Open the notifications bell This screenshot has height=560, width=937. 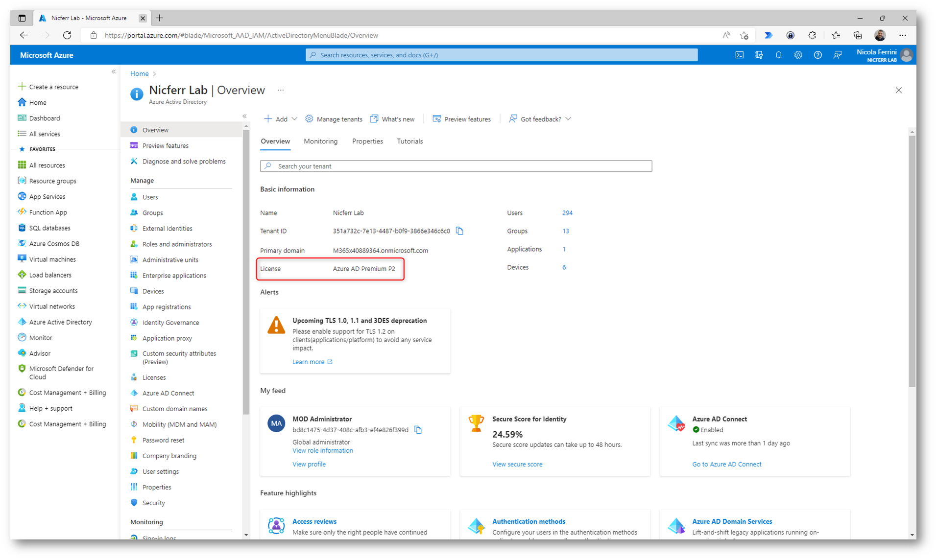[778, 55]
